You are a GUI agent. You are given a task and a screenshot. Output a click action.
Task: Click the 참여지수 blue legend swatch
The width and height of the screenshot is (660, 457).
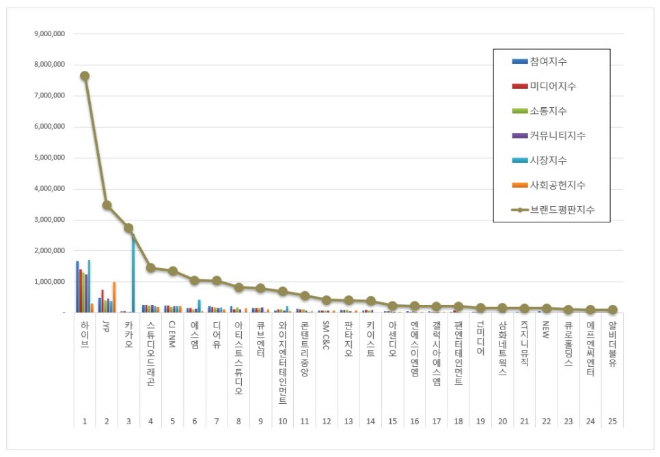[x=520, y=62]
